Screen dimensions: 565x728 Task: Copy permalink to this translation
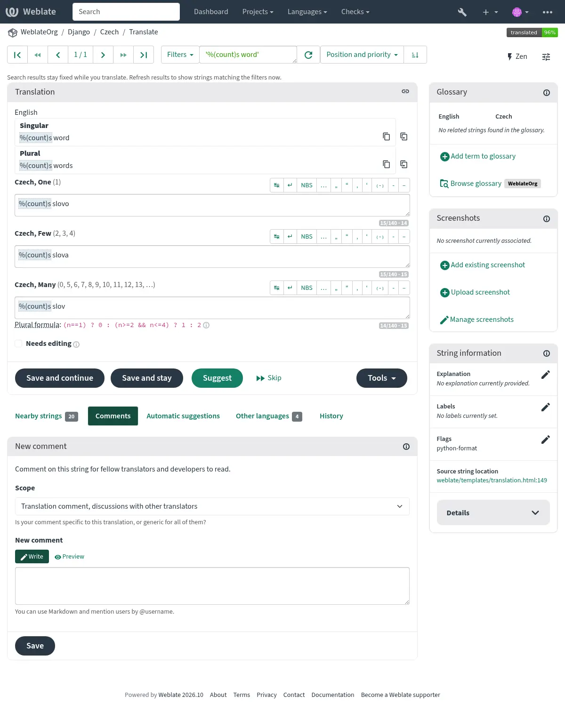click(405, 91)
